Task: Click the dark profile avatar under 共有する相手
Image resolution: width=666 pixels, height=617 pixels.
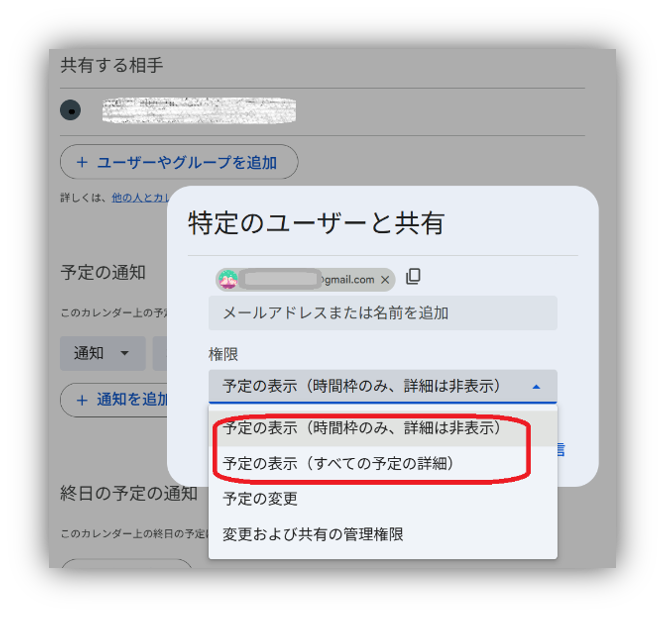Action: [71, 110]
